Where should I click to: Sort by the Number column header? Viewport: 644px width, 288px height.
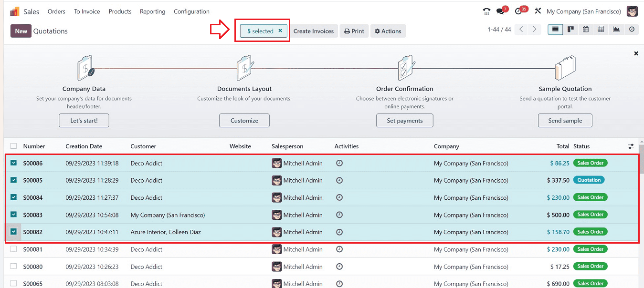pos(34,146)
